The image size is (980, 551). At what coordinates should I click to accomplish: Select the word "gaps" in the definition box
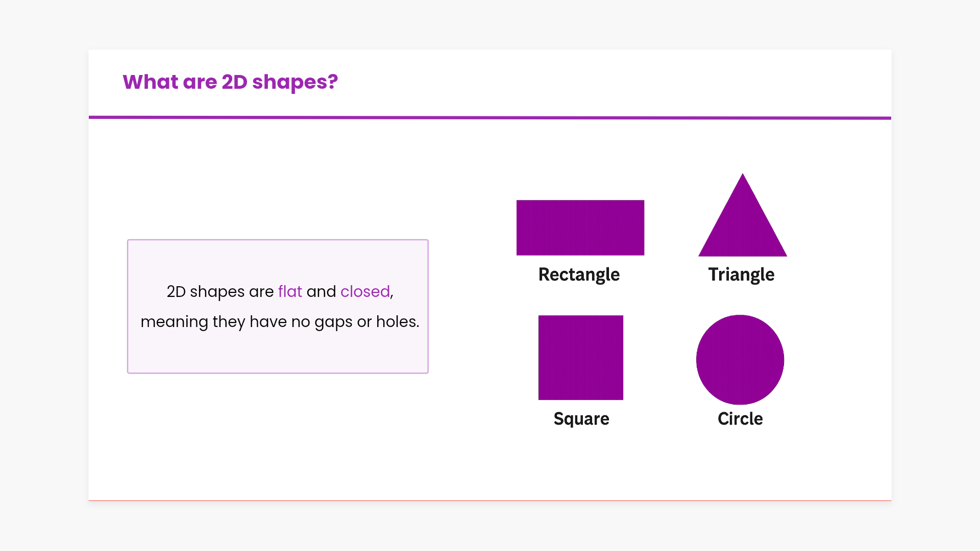coord(333,322)
